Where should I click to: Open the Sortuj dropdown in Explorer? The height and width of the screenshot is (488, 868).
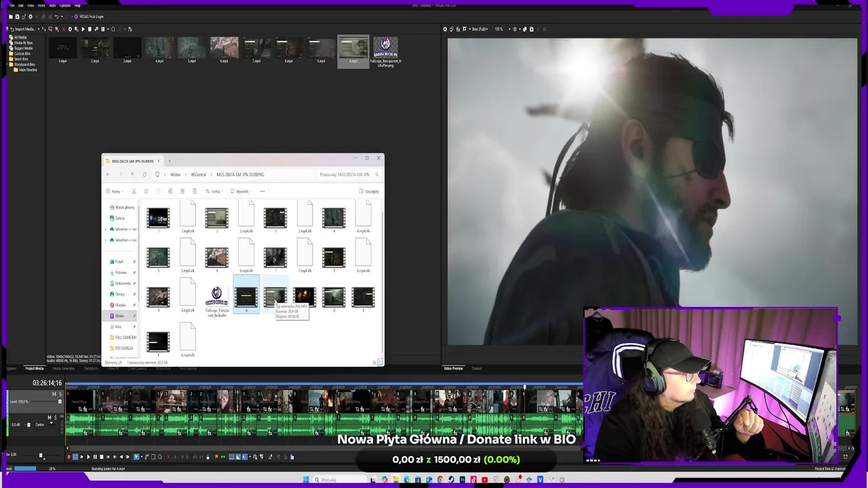tap(214, 191)
